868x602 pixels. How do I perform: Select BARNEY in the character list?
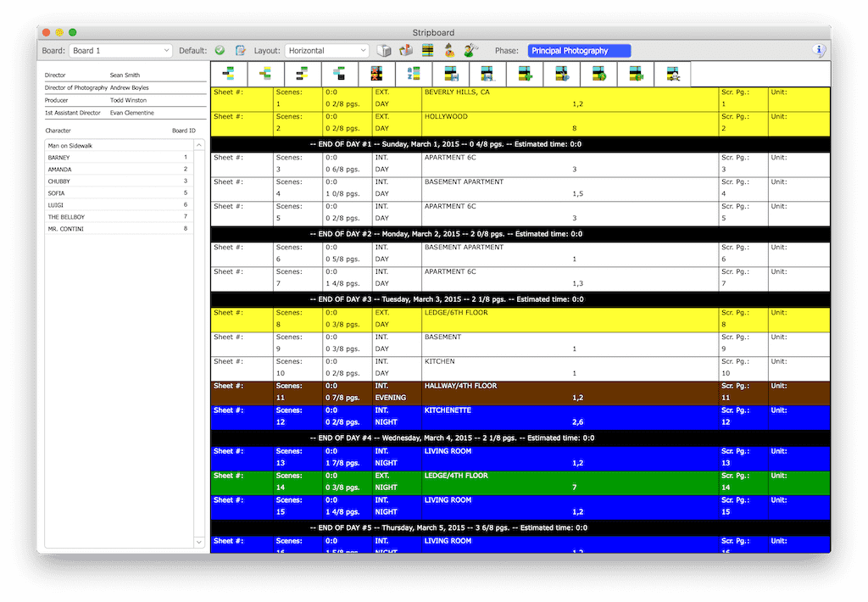click(x=59, y=158)
